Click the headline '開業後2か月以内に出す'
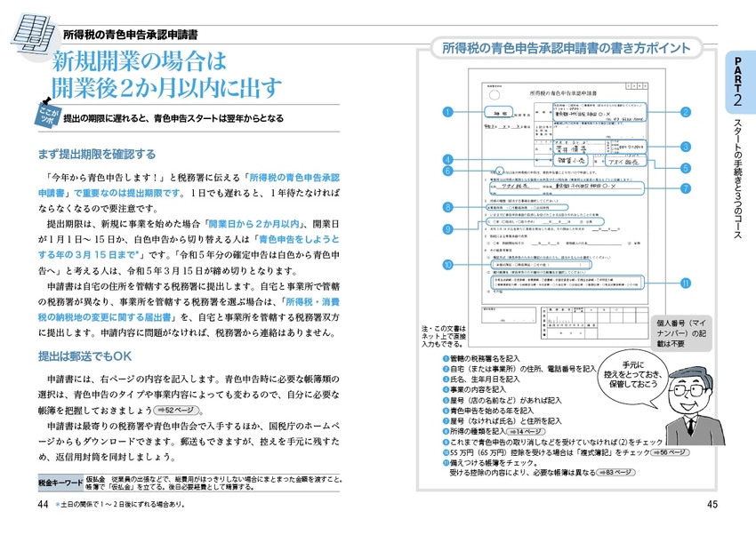 [167, 88]
